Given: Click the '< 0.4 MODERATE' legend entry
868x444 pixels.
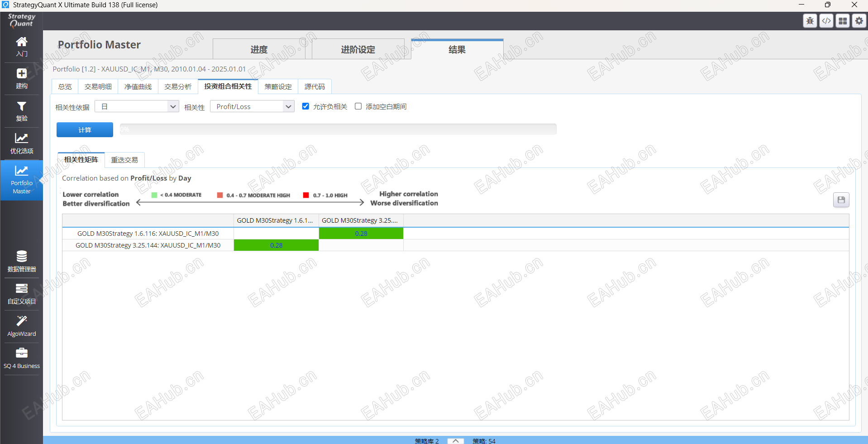Looking at the screenshot, I should click(176, 195).
